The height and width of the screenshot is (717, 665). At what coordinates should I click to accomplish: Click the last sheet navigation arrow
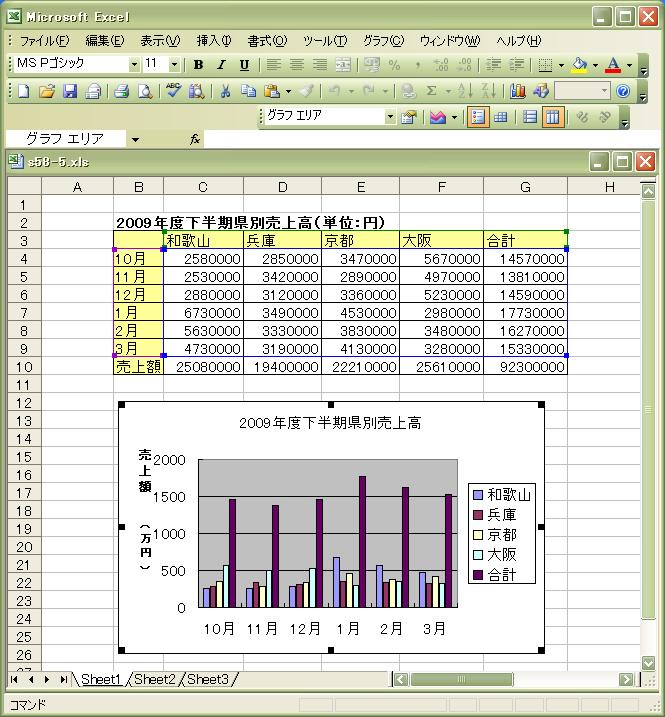coord(63,680)
